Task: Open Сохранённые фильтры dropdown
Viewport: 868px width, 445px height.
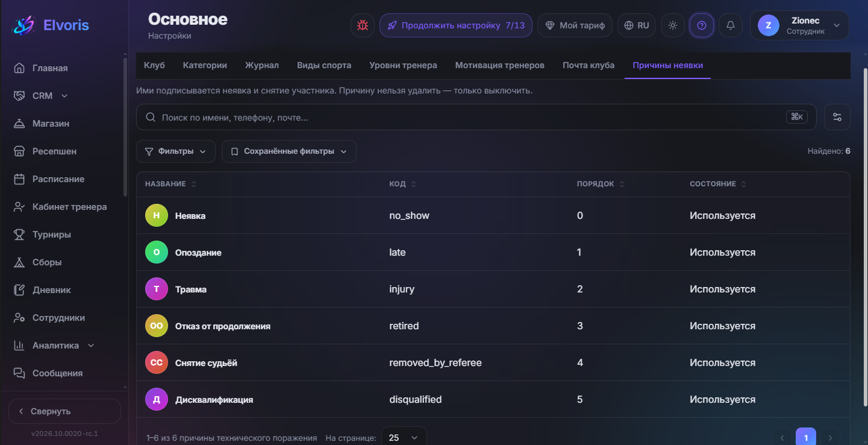Action: (x=289, y=151)
